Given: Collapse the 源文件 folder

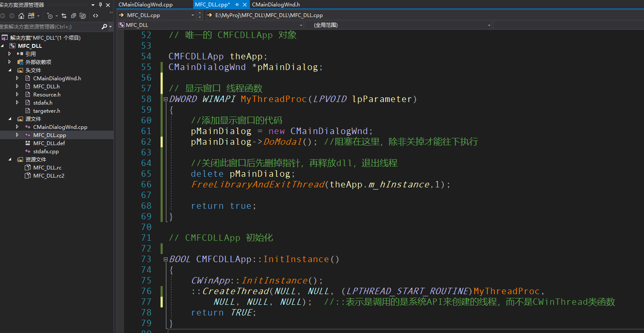Looking at the screenshot, I should pos(10,119).
